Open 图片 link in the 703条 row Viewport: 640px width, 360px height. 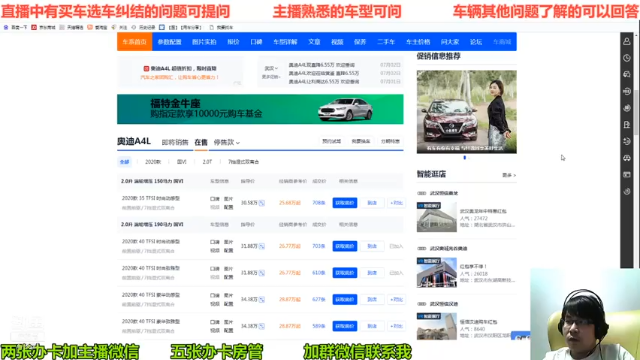229,242
